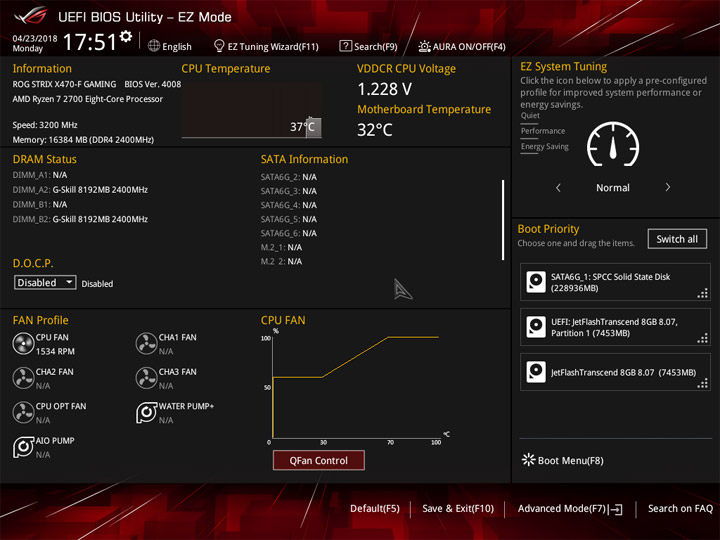Click the Search question mark icon
The height and width of the screenshot is (540, 720).
pyautogui.click(x=345, y=46)
